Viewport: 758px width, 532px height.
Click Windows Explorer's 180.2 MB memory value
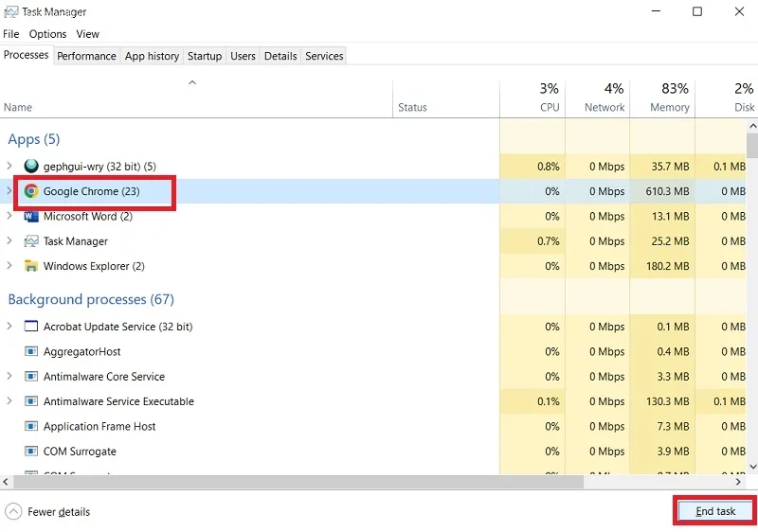coord(668,266)
